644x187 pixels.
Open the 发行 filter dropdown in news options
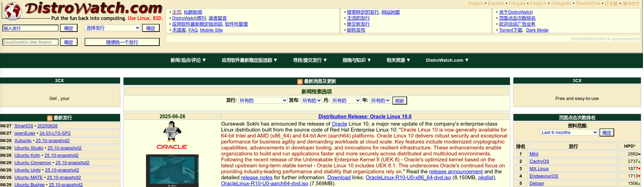[263, 100]
